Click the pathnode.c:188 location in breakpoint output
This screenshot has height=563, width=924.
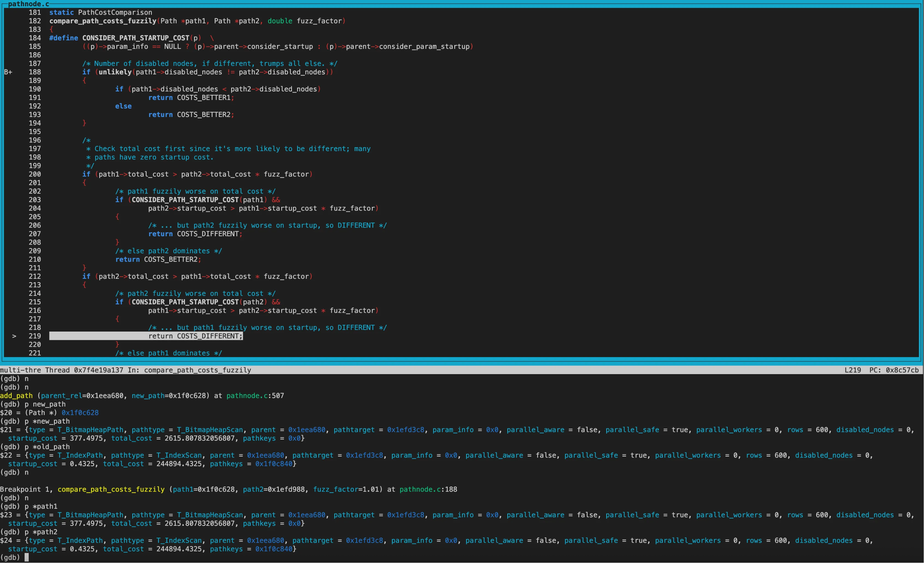click(428, 489)
